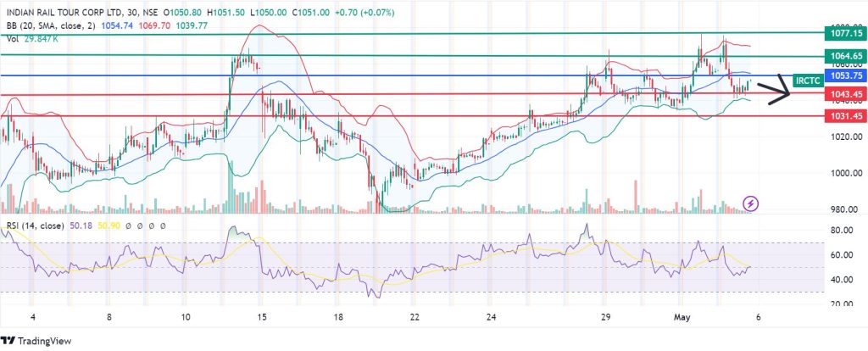Select the topmost green horizontal level line
This screenshot has width=868, height=351.
(412, 33)
